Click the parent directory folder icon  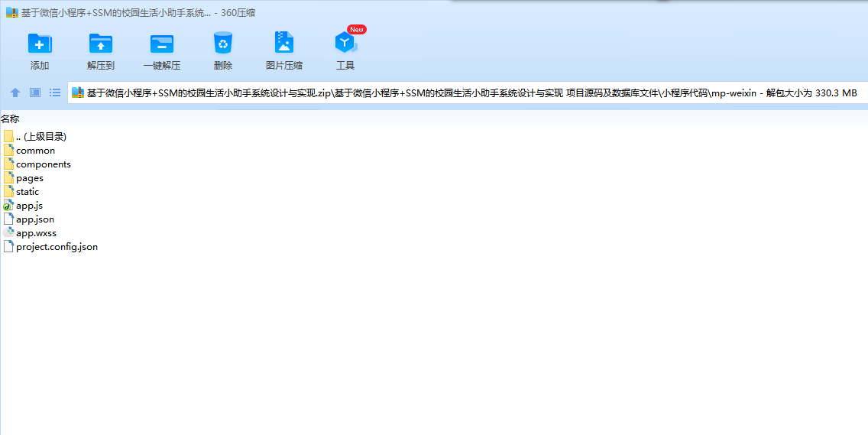coord(8,136)
